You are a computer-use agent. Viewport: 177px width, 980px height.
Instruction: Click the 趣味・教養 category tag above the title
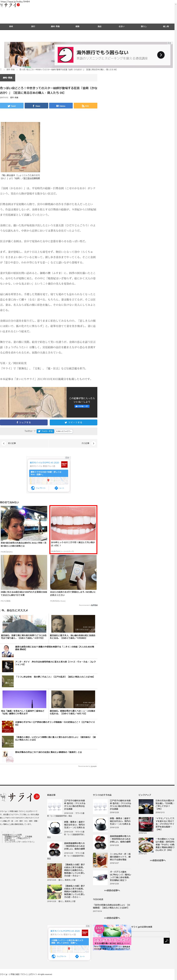(x=8, y=78)
